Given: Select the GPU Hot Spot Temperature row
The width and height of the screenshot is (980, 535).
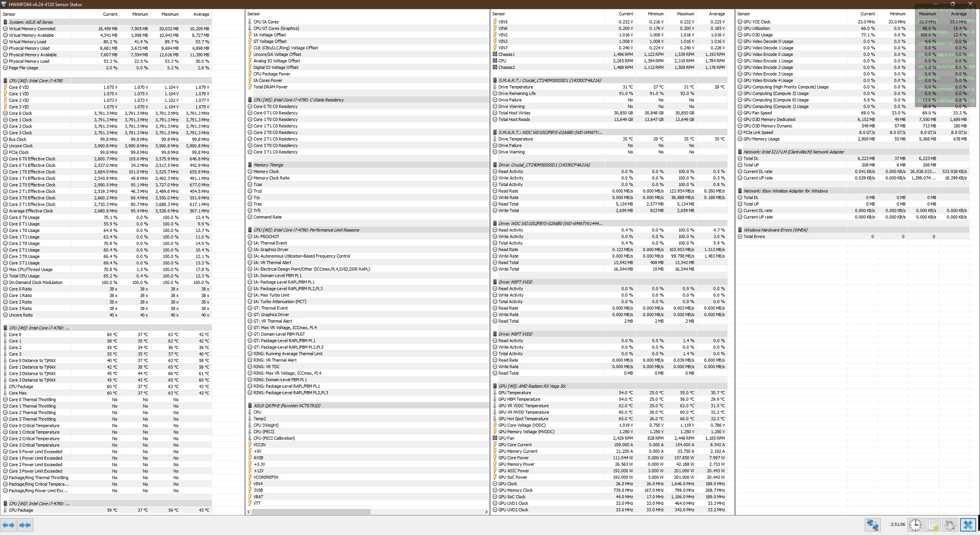Looking at the screenshot, I should (523, 419).
